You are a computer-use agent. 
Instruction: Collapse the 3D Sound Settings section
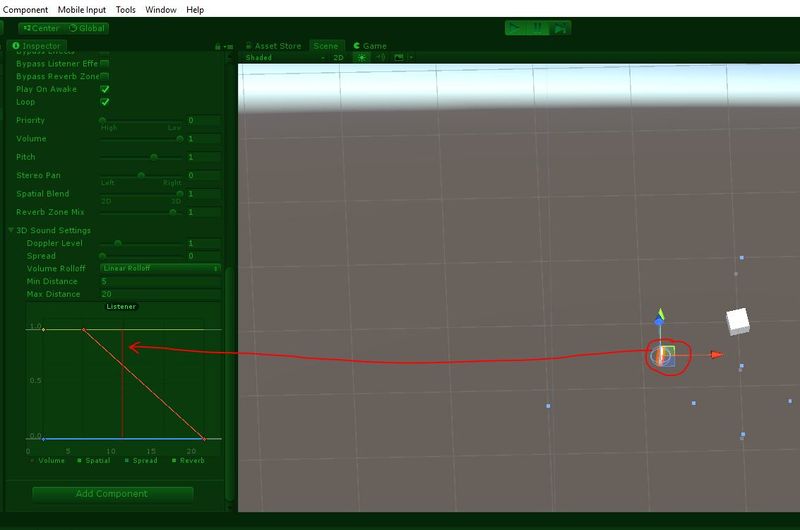pos(11,230)
